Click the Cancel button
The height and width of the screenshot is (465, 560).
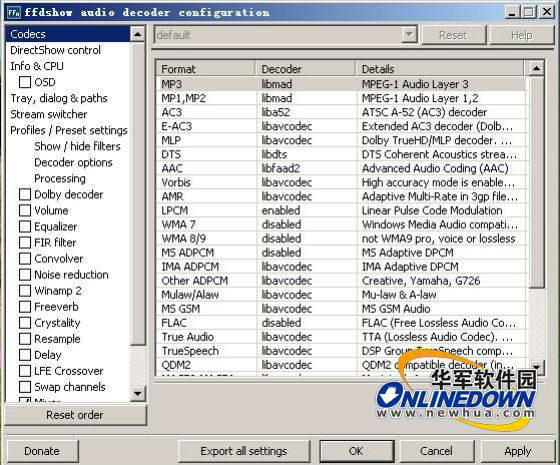click(x=436, y=451)
